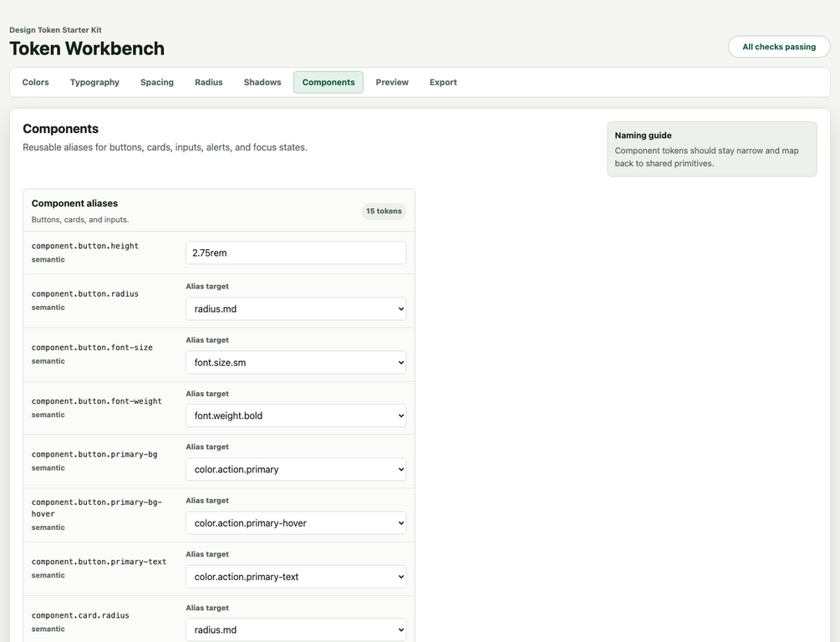
Task: Click the Component aliases section heading
Action: click(74, 204)
